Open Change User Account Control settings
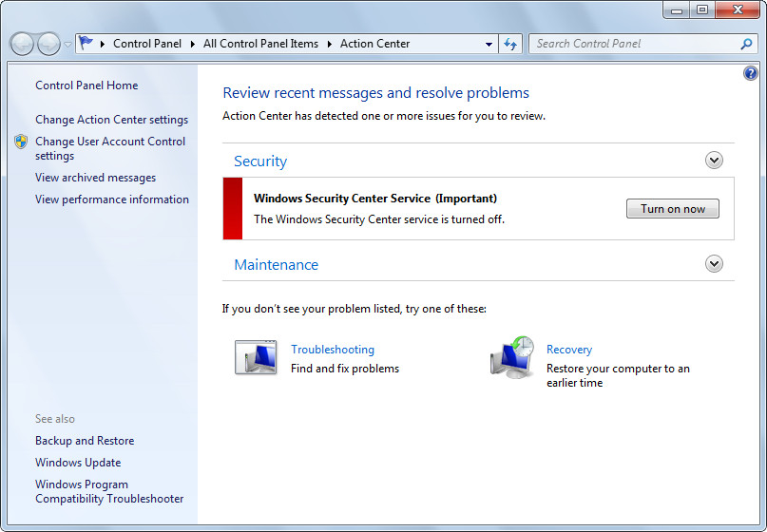The height and width of the screenshot is (532, 767). click(110, 148)
